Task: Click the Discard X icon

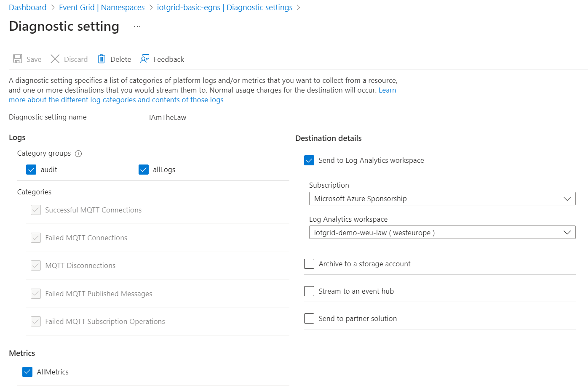Action: (55, 59)
